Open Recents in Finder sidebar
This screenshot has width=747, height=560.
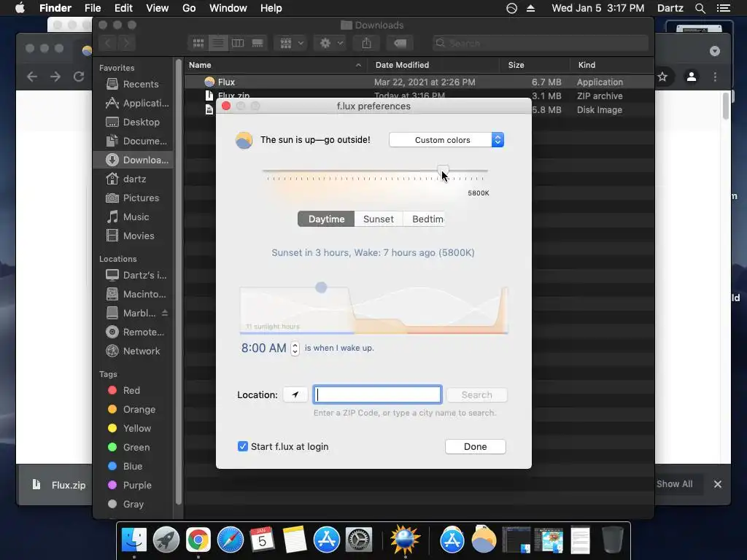coord(133,85)
